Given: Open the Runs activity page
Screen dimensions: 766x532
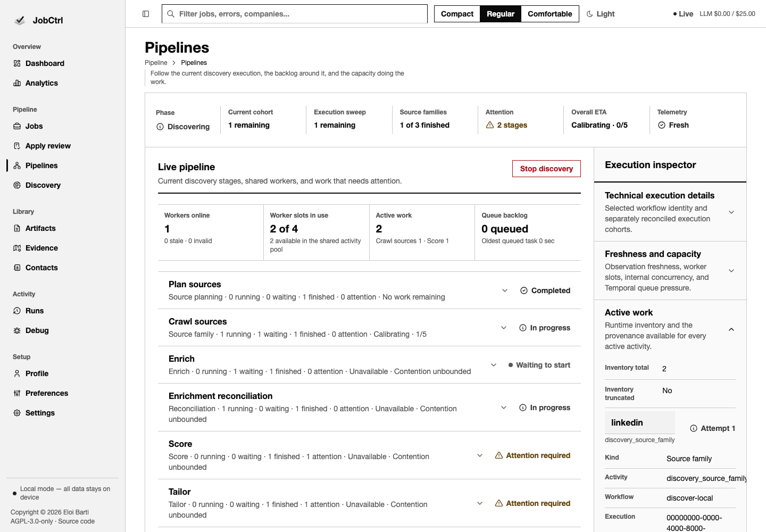Looking at the screenshot, I should (x=35, y=311).
